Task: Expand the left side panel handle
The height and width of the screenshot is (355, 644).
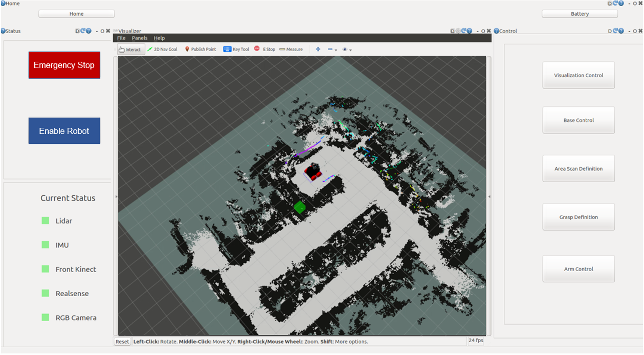Action: (116, 197)
